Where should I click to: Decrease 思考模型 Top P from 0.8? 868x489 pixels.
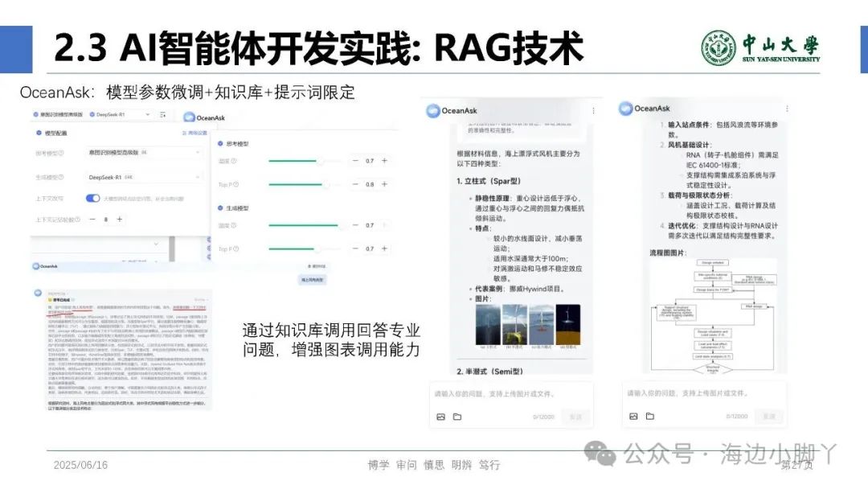pos(355,184)
